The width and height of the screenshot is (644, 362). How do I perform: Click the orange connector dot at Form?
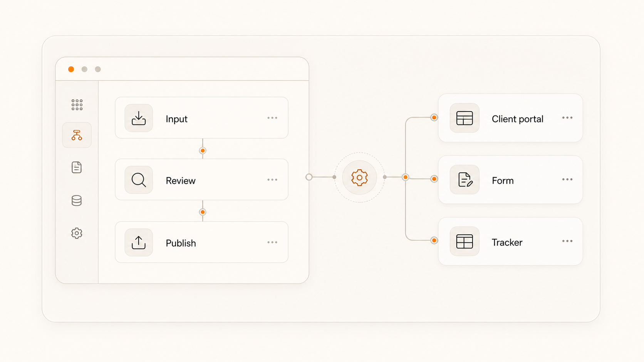[434, 179]
